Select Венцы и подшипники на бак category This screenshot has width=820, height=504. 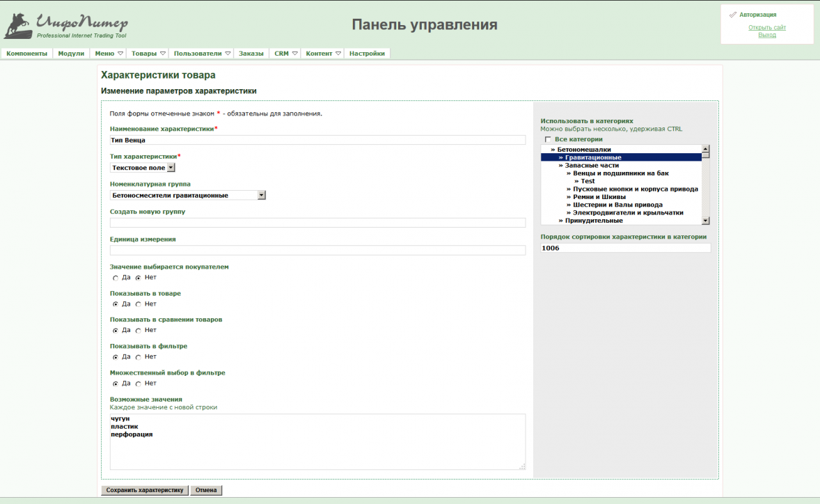click(622, 173)
